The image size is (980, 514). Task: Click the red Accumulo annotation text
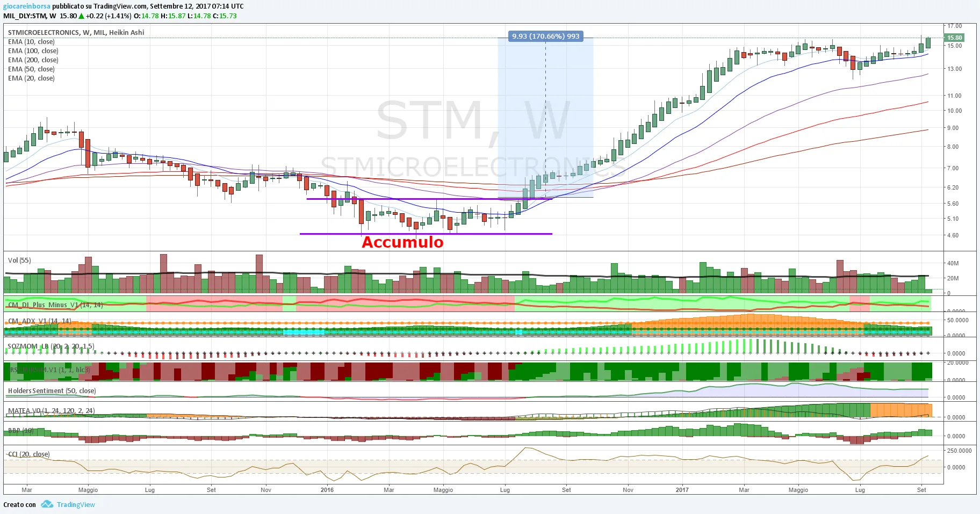point(402,242)
